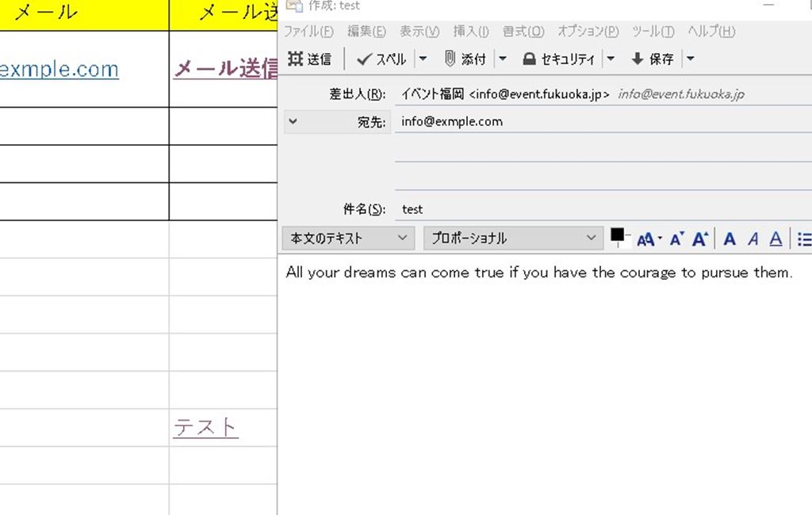Save the draft with 保存 button
The height and width of the screenshot is (515, 812).
[x=653, y=59]
